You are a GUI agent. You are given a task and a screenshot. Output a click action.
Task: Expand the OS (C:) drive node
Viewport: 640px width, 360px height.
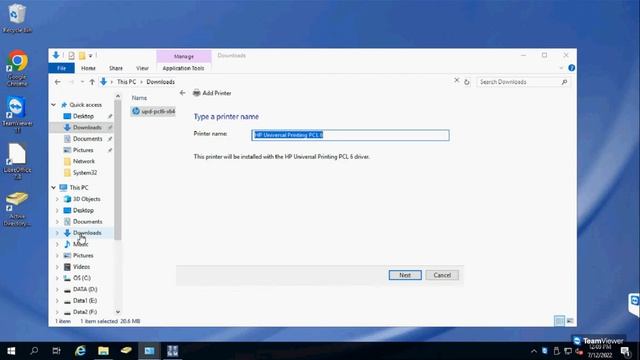pyautogui.click(x=57, y=278)
